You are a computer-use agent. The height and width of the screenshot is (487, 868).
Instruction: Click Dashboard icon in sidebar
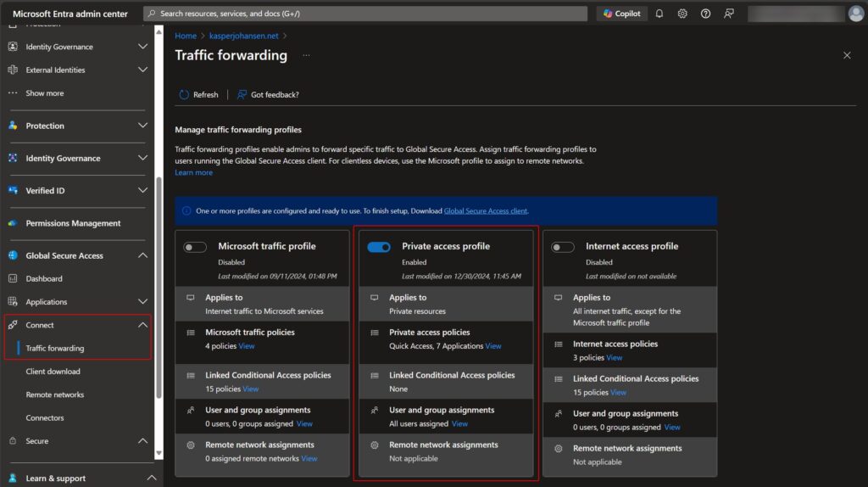pos(13,278)
